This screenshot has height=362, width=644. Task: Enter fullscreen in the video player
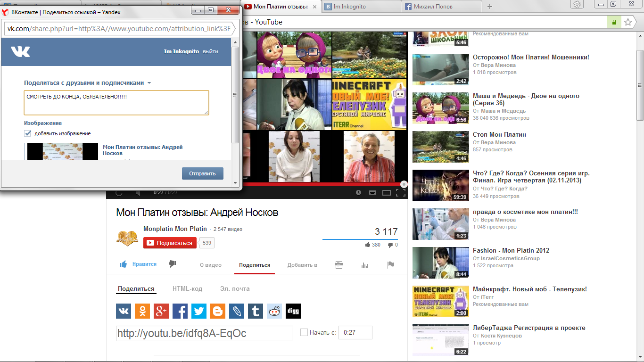(x=401, y=193)
